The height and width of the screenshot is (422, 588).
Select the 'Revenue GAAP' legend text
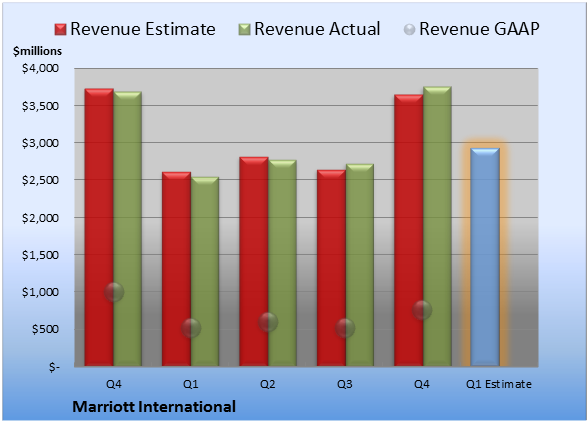[x=479, y=29]
